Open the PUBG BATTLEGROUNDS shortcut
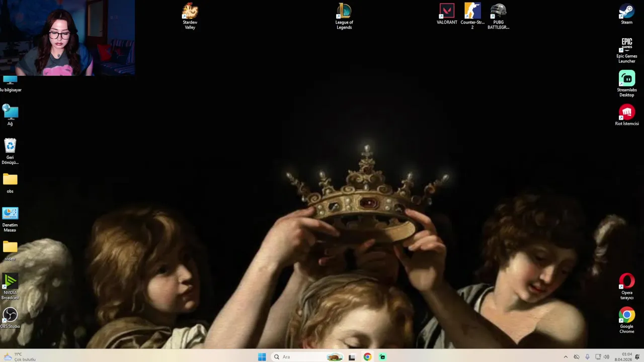The image size is (644, 362). coord(498,16)
